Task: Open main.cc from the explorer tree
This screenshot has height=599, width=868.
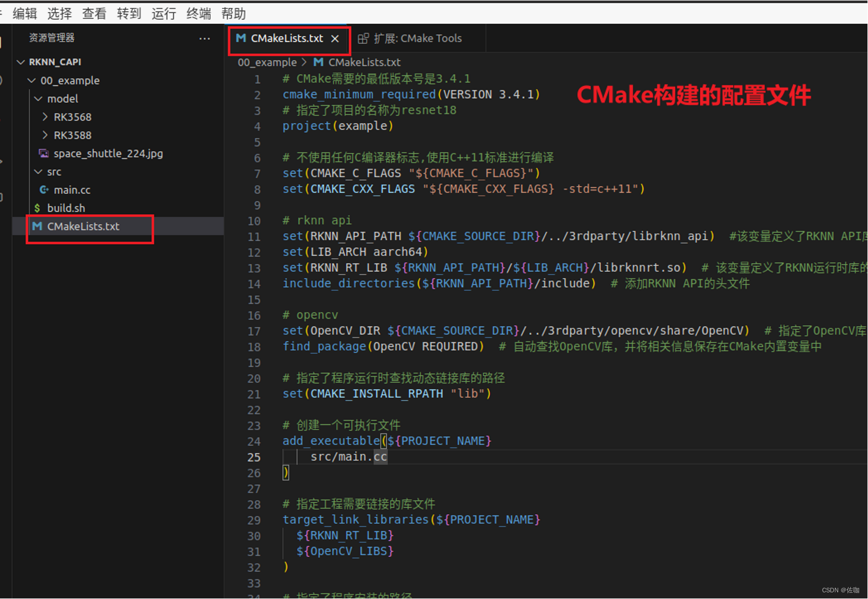Action: [x=72, y=190]
